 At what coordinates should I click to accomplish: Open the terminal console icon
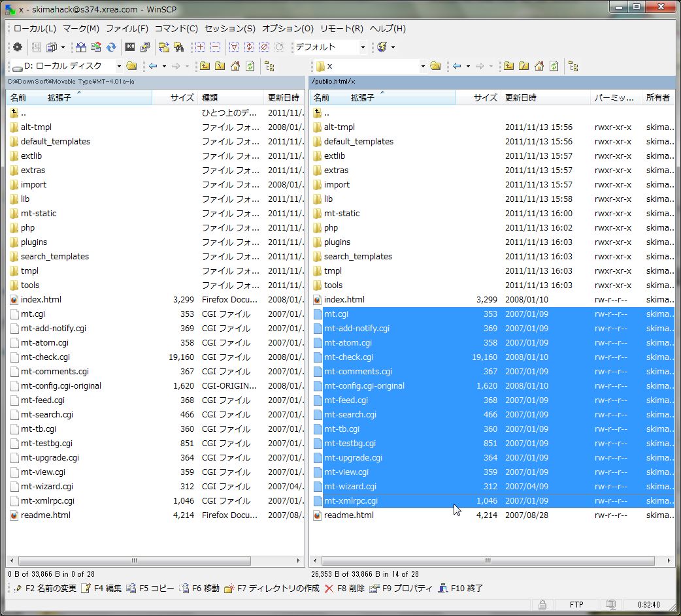tap(130, 47)
